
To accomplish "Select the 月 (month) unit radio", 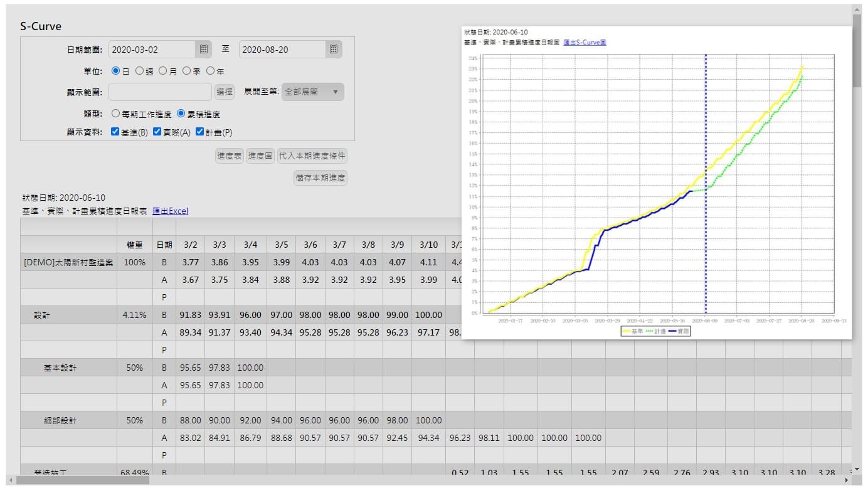I will tap(163, 71).
